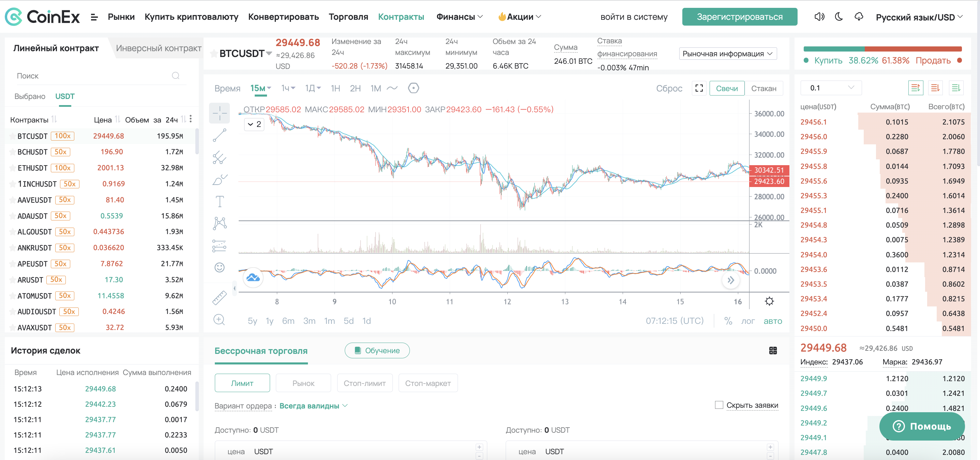Open the 0.1 price precision dropdown
This screenshot has width=980, height=460.
(831, 88)
